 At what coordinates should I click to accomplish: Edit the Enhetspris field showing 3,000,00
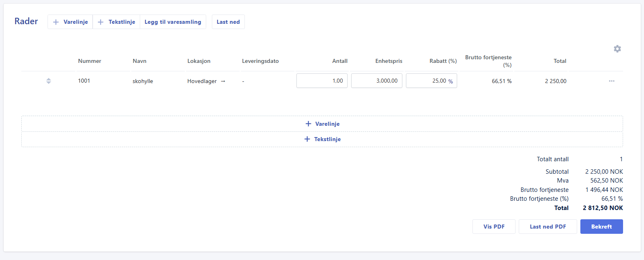pyautogui.click(x=377, y=81)
